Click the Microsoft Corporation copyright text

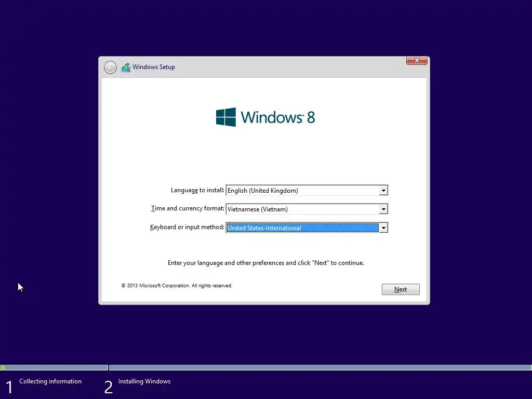[x=177, y=286]
